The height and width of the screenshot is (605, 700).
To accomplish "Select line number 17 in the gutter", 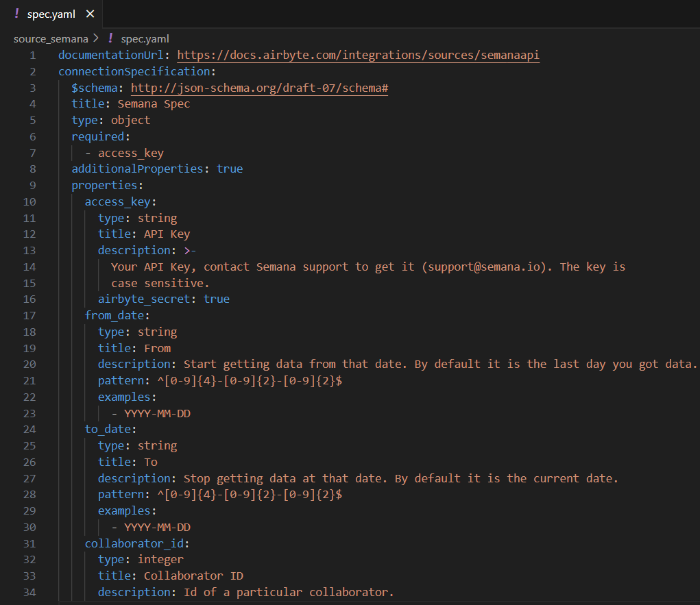I will pos(29,315).
